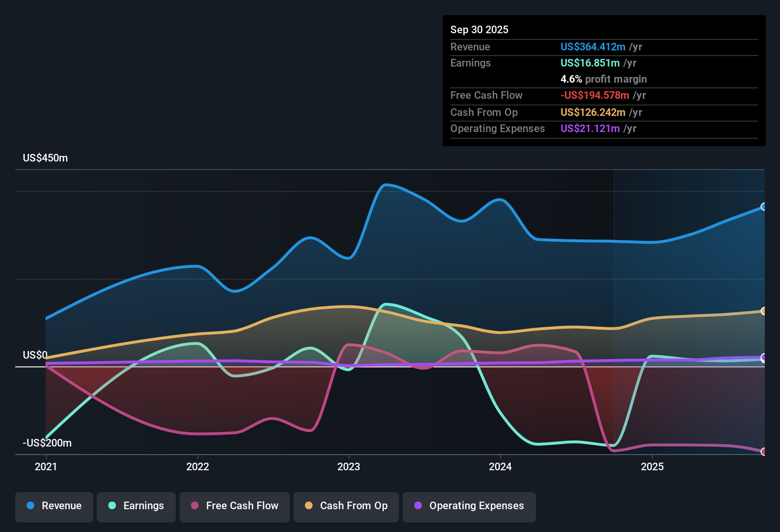
Task: Click the Operating Expenses label in tooltip
Action: [x=497, y=129]
